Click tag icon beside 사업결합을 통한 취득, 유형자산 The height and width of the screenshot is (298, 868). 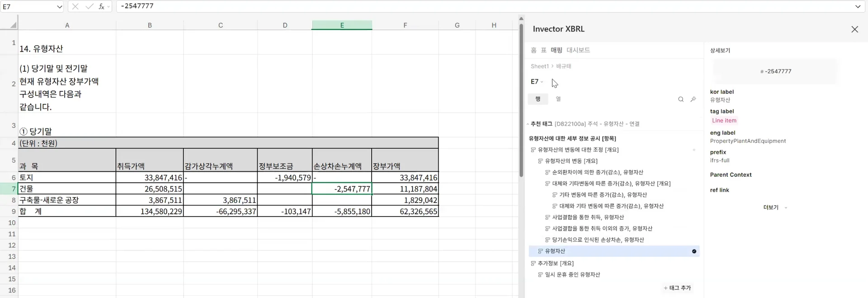(x=548, y=218)
